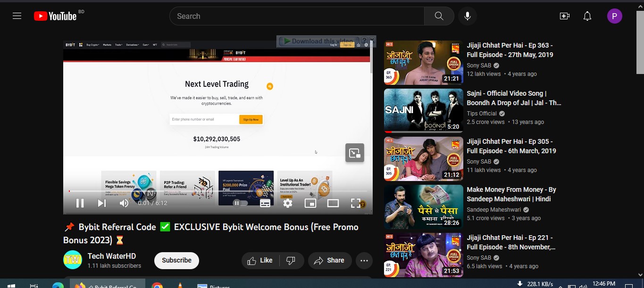Open the Sajni Official Video Song thumbnail
This screenshot has width=644, height=288.
424,111
